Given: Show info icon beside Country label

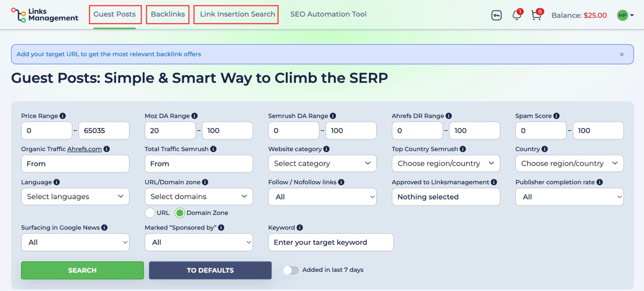Looking at the screenshot, I should click(x=545, y=149).
